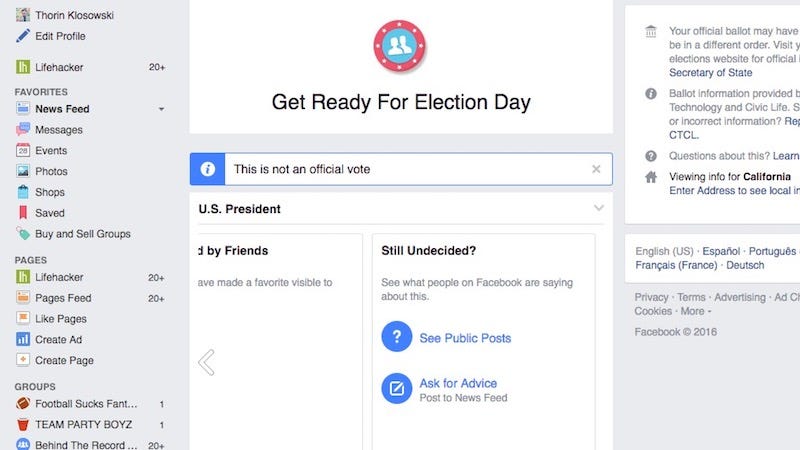Click the Ask for Advice compose icon
Image resolution: width=800 pixels, height=450 pixels.
tap(396, 388)
